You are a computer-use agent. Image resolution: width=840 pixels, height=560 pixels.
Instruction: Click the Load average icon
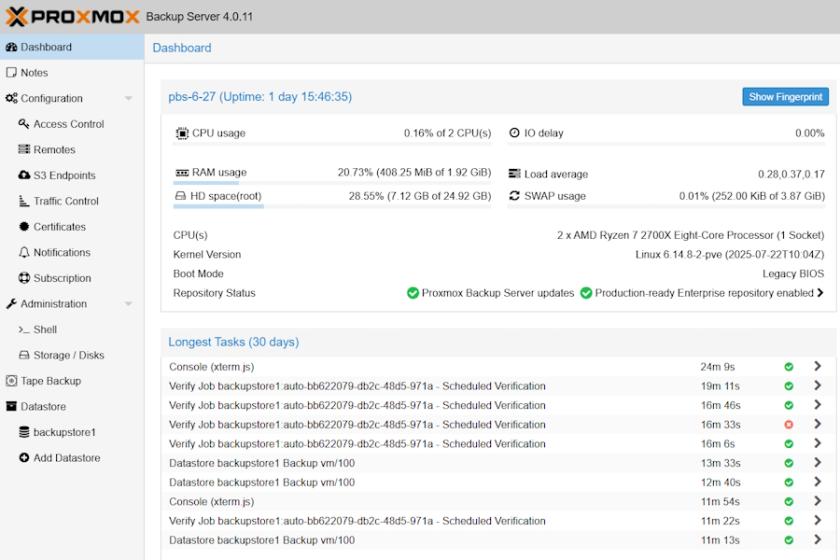coord(514,174)
